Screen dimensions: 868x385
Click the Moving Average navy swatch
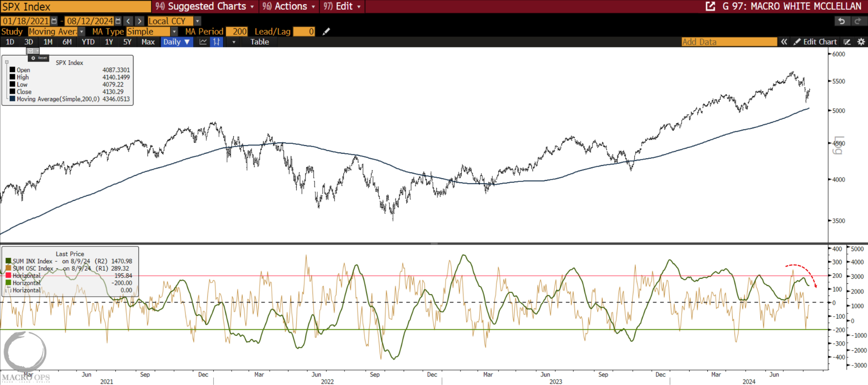coord(12,99)
